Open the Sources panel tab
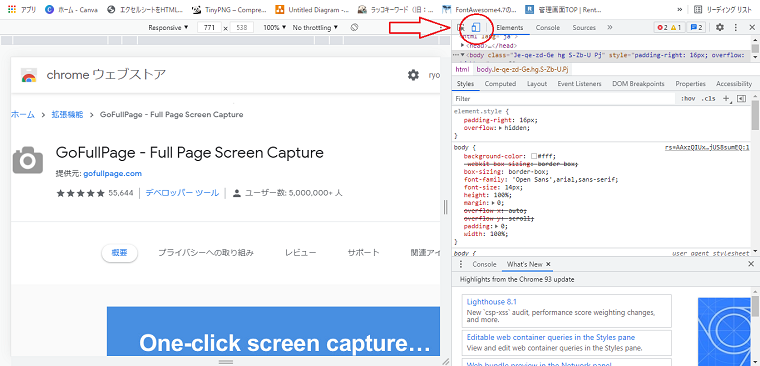The width and height of the screenshot is (760, 366). tap(584, 28)
